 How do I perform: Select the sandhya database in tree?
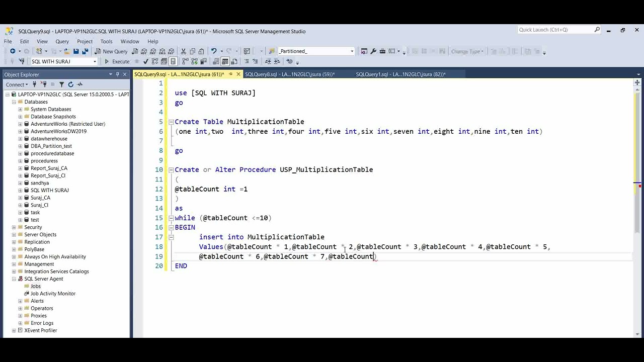point(40,183)
